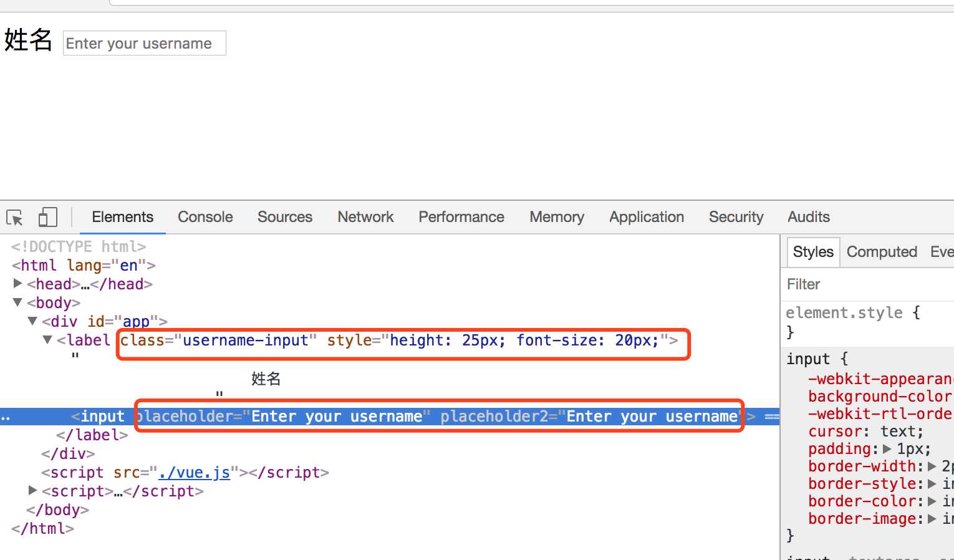Viewport: 954px width, 560px height.
Task: Open the partially visible Event Listeners tab
Action: coord(941,252)
